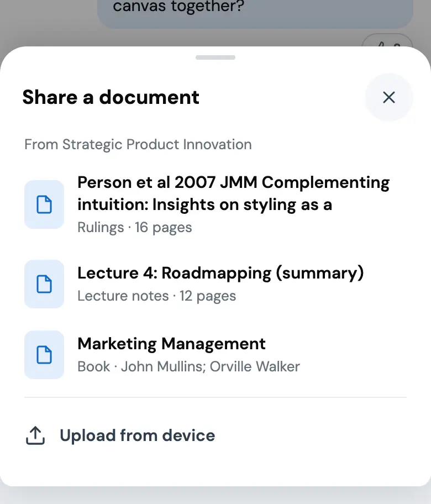Click the sheet drag handle bar
This screenshot has height=504, width=431.
tap(215, 57)
